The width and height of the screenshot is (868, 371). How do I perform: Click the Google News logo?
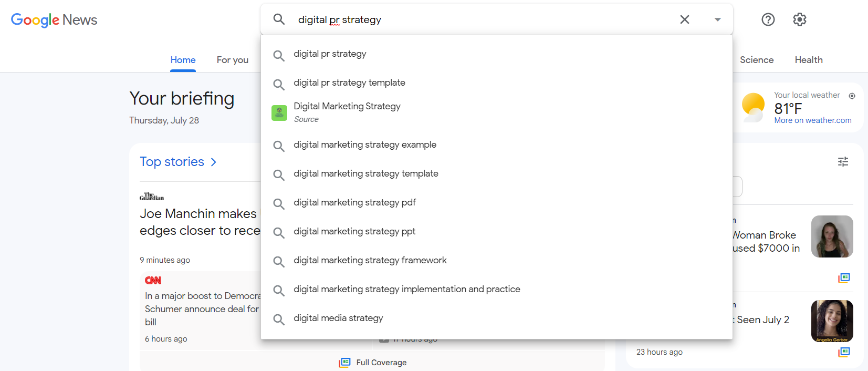[54, 20]
